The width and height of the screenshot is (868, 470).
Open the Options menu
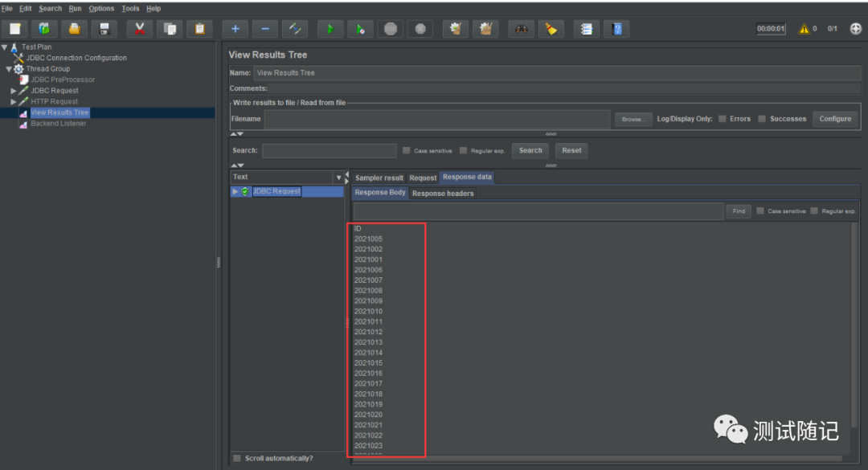click(x=101, y=9)
